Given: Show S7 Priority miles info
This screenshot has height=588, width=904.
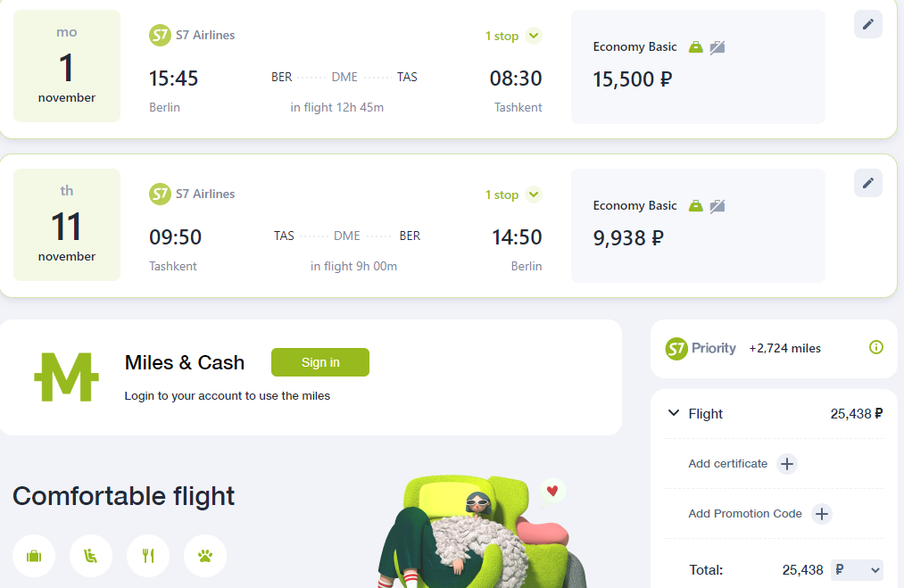Looking at the screenshot, I should [x=875, y=347].
